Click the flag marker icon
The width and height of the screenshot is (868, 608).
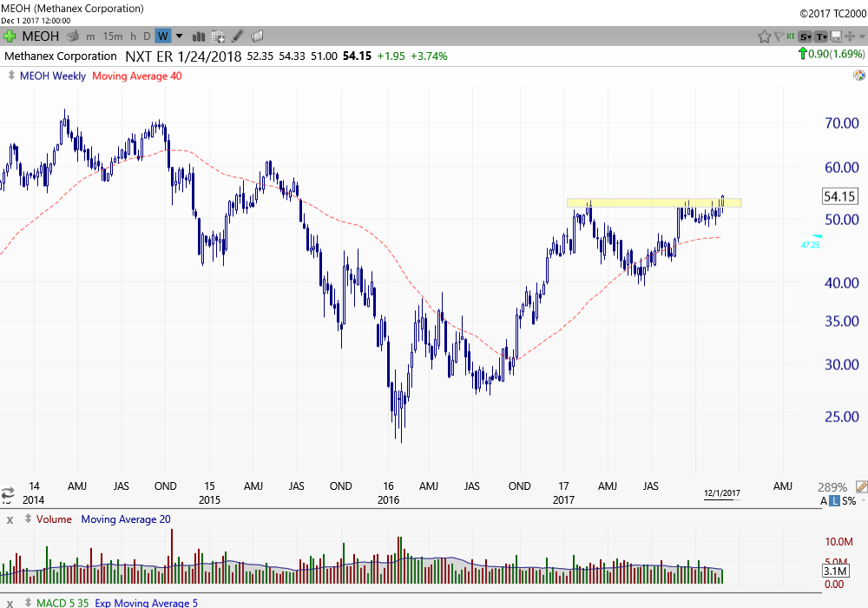778,36
